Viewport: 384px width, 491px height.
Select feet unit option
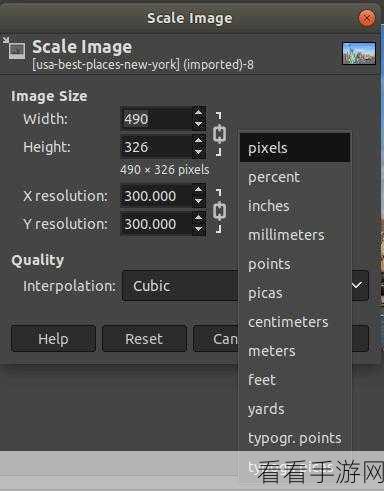click(295, 380)
